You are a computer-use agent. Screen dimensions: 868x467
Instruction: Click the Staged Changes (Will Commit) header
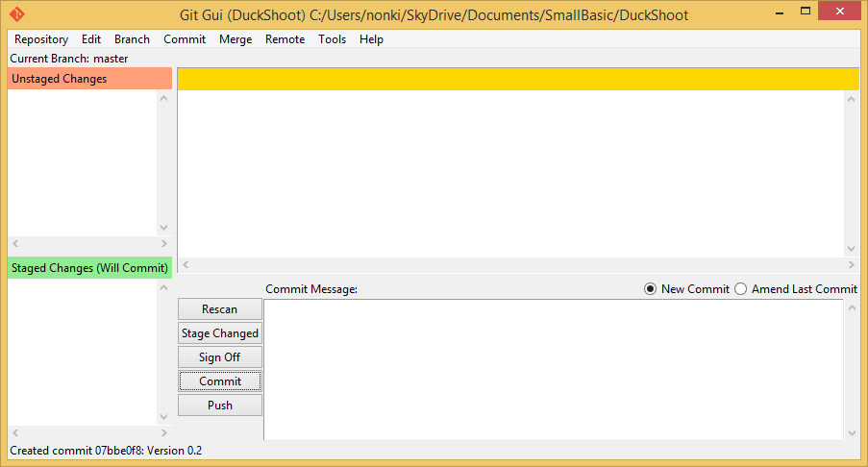[89, 268]
